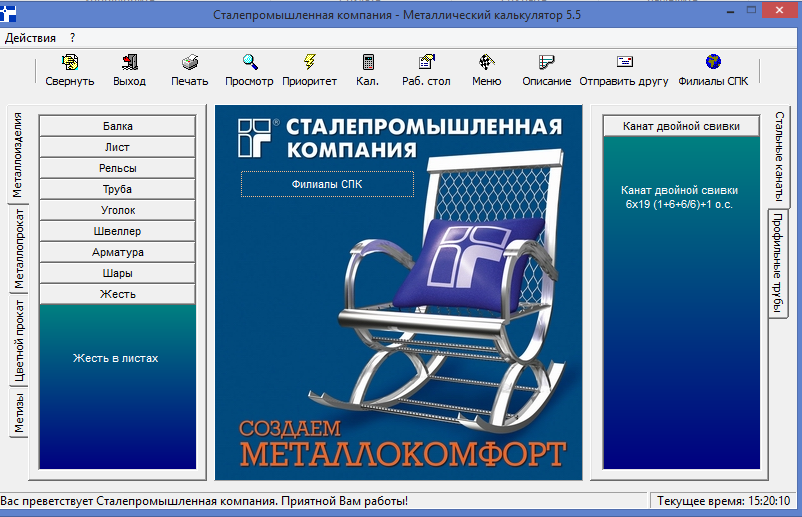Click the Канат двойной свивки button
This screenshot has width=802, height=517.
pos(681,126)
